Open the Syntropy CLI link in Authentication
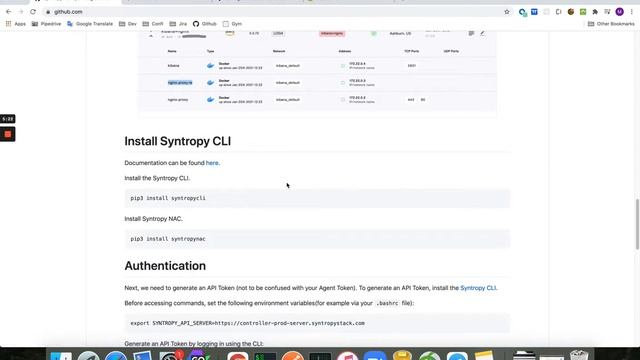 click(478, 288)
